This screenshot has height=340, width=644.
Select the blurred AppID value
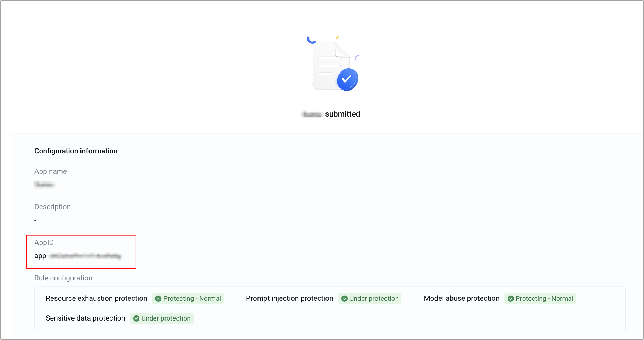(85, 256)
